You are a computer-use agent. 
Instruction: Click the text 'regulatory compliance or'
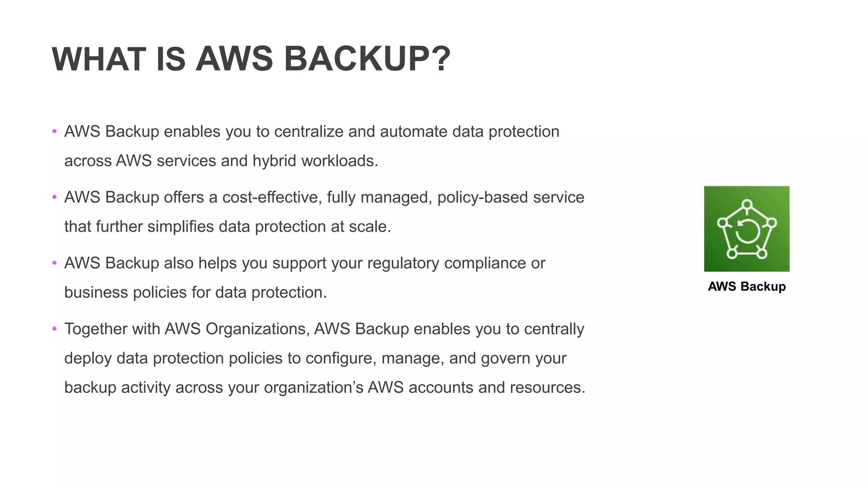[x=456, y=263]
